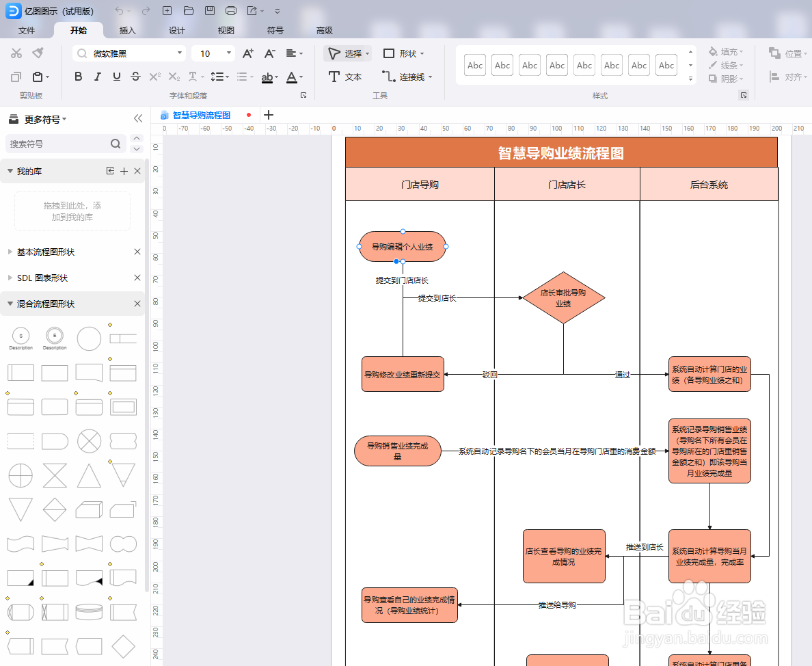Switch to the Design ribbon tab
Screen dimensions: 812x666
click(x=176, y=31)
